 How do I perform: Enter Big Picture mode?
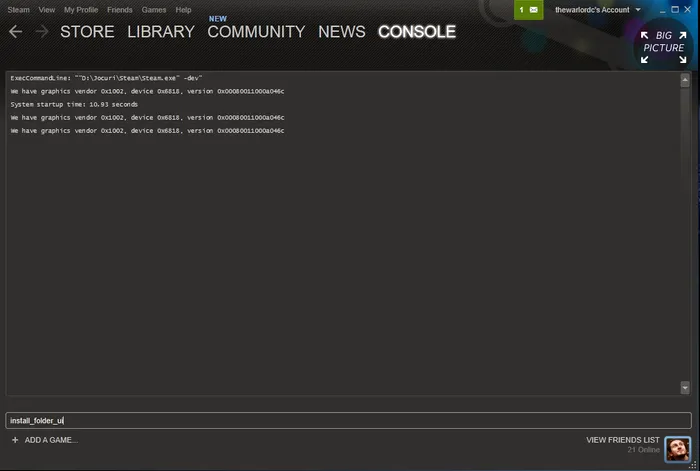pyautogui.click(x=663, y=47)
